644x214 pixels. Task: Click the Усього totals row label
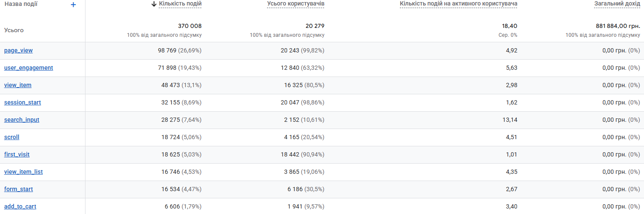point(14,30)
